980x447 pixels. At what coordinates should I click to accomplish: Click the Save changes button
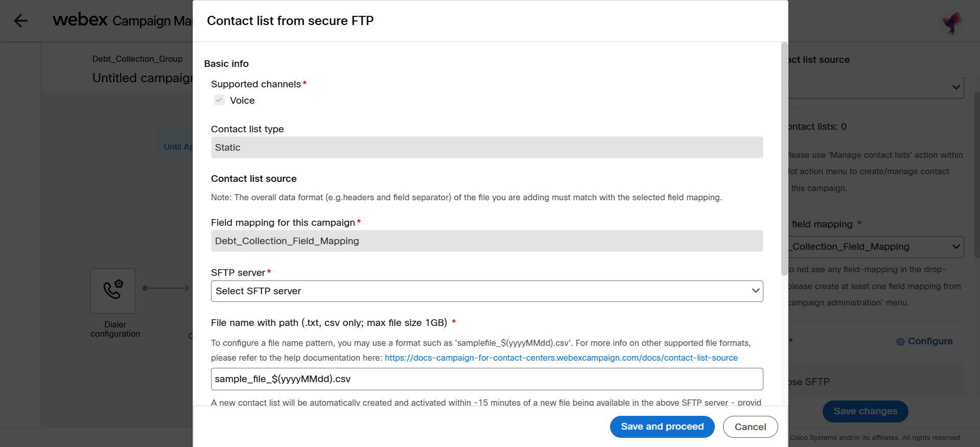(865, 411)
